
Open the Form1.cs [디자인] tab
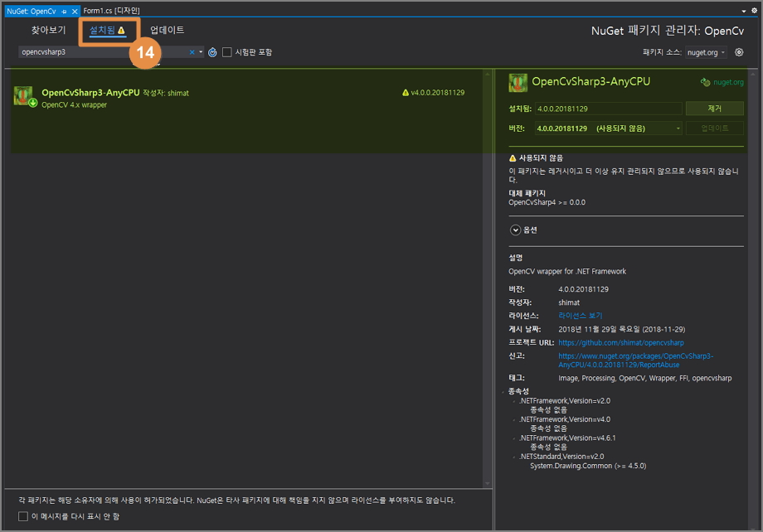click(111, 11)
